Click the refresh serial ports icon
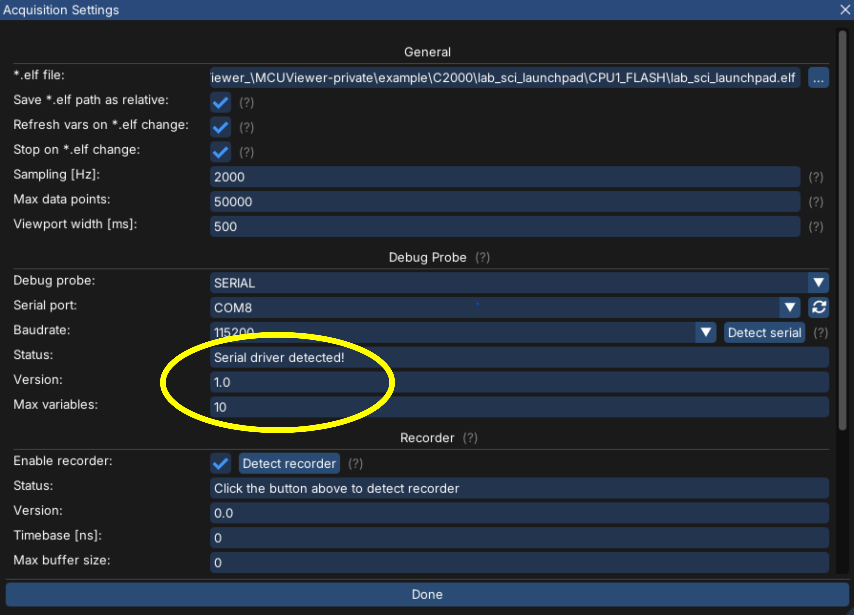Image resolution: width=855 pixels, height=616 pixels. [x=818, y=307]
